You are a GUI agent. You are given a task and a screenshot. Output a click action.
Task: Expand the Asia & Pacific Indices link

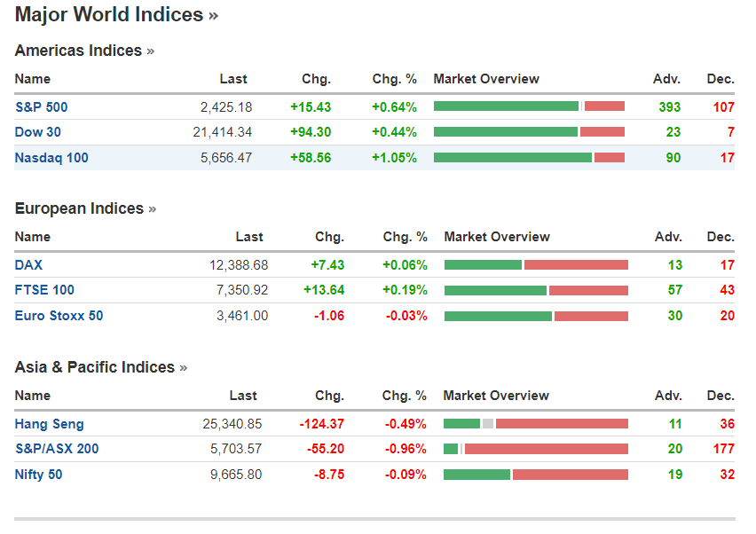[x=100, y=368]
